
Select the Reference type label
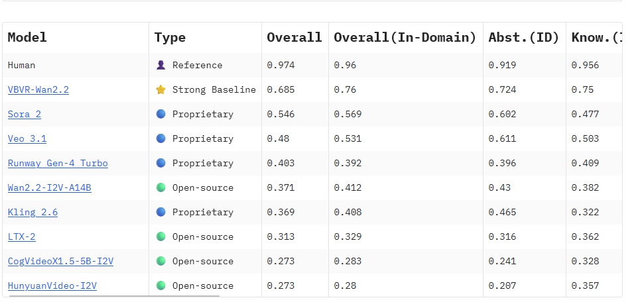tap(197, 65)
